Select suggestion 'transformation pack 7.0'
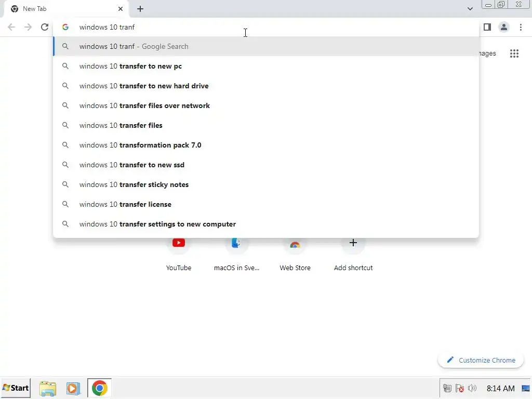This screenshot has width=532, height=399. [x=266, y=145]
